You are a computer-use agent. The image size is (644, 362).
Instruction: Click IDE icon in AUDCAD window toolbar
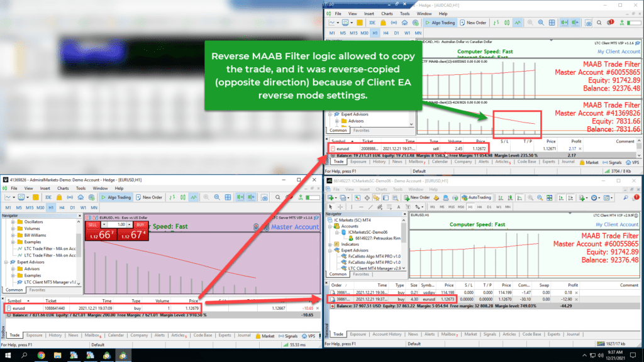(372, 23)
